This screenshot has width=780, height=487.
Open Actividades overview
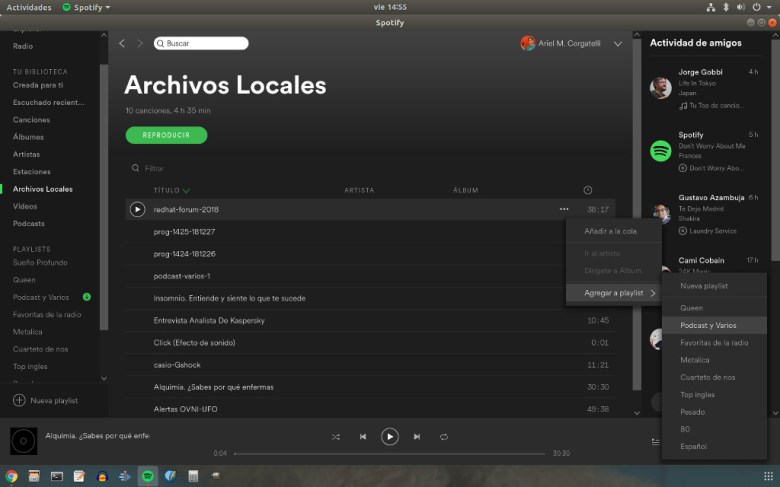tap(29, 7)
